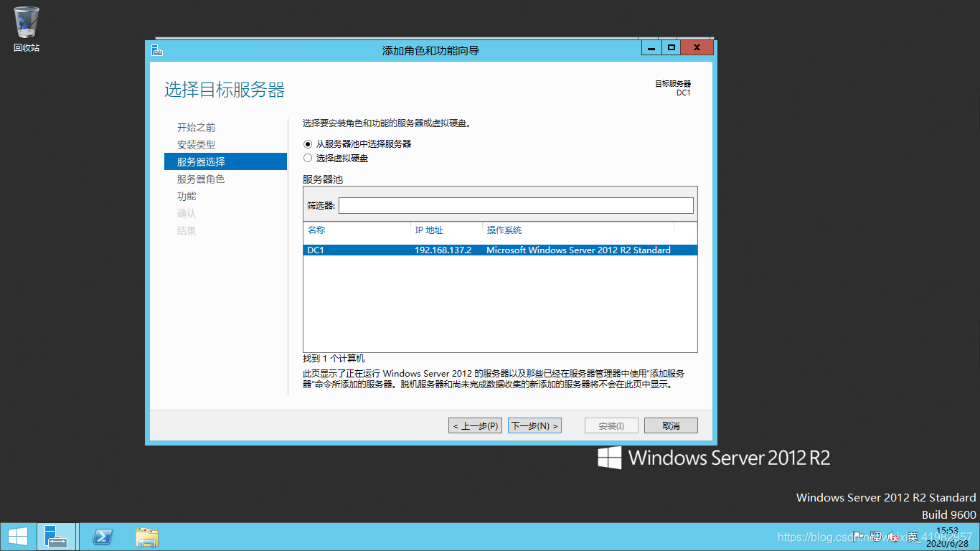Image resolution: width=980 pixels, height=551 pixels.
Task: Select server DC1 in the pool list
Action: (500, 250)
